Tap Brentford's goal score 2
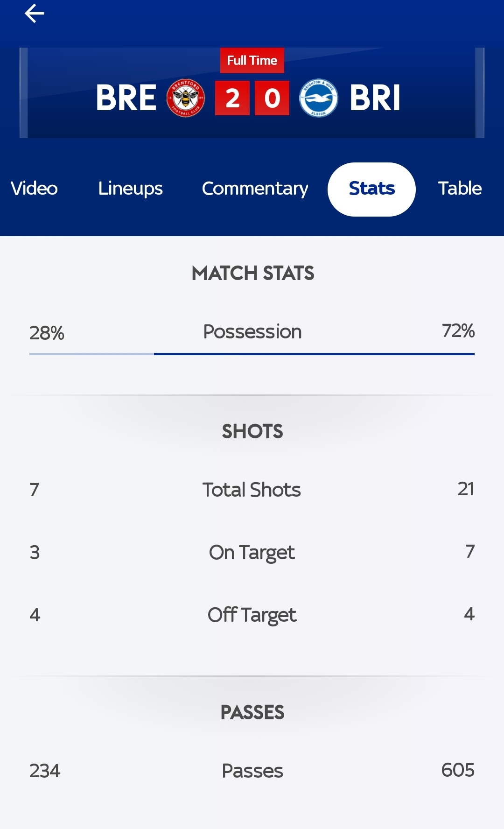 [x=232, y=98]
